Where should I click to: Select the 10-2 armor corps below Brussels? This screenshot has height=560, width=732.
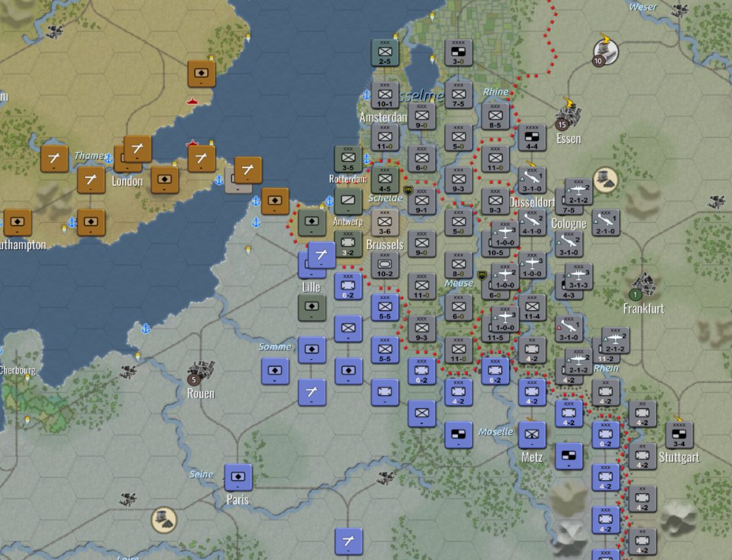[385, 265]
